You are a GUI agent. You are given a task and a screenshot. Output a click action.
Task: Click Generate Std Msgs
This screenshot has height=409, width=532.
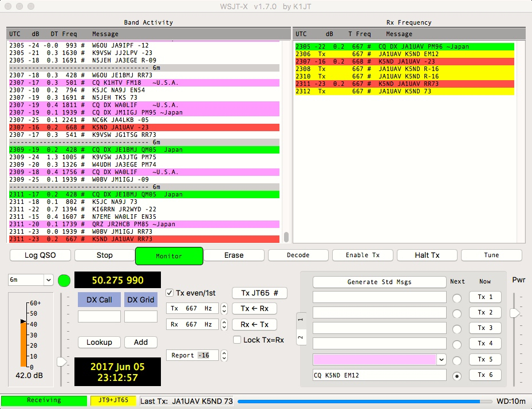point(379,282)
